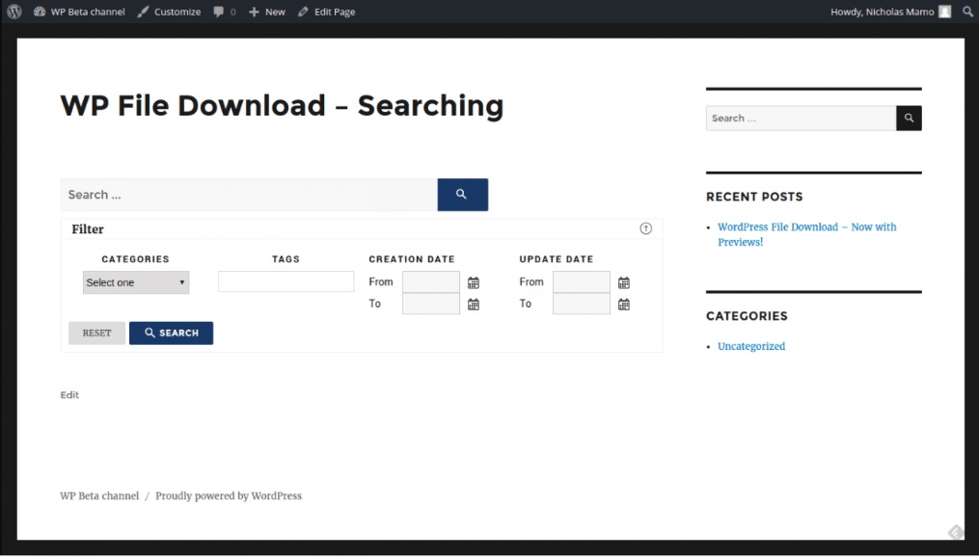Screen dimensions: 979x560
Task: Focus the sidebar Search field
Action: click(802, 118)
